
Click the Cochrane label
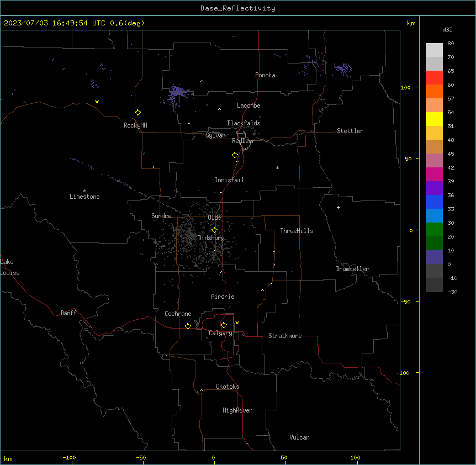[178, 314]
